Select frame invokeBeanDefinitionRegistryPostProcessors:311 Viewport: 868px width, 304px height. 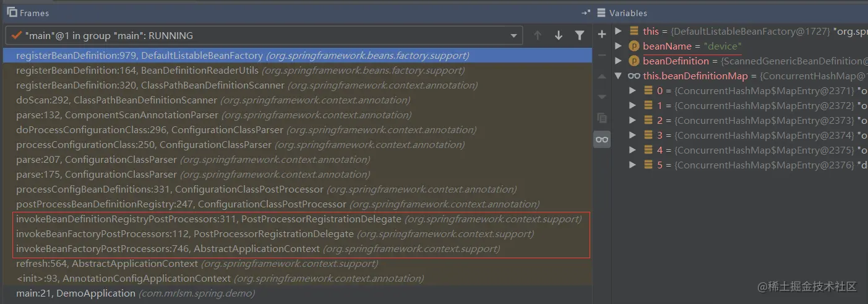[x=297, y=219]
